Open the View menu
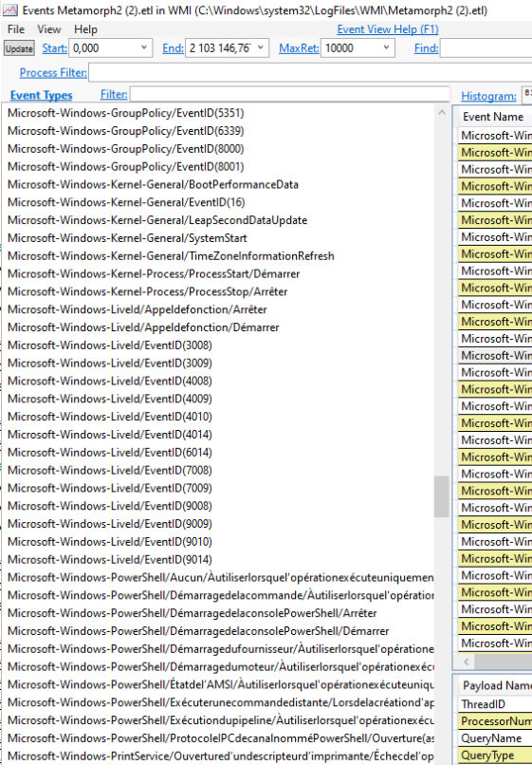Screen dimensions: 532x765 pos(49,29)
